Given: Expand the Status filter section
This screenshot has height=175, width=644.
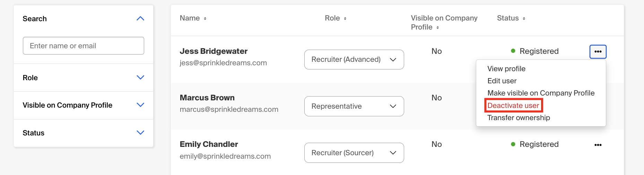Looking at the screenshot, I should click(x=140, y=133).
